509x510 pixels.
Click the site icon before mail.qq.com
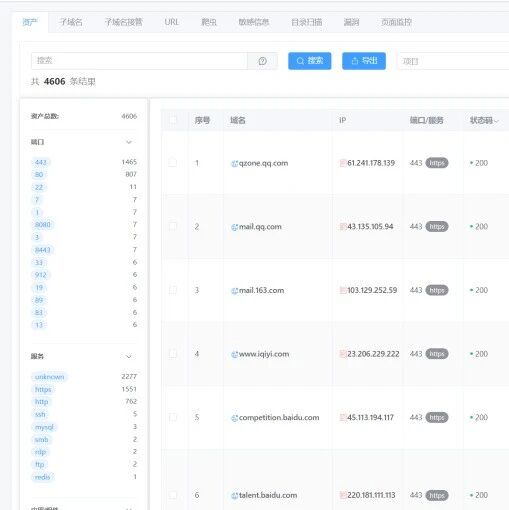(235, 227)
